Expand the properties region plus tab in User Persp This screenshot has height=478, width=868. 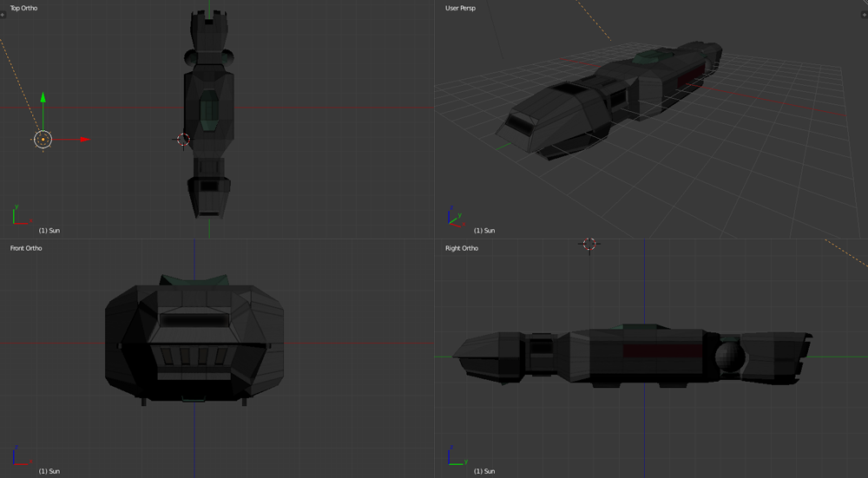click(865, 15)
